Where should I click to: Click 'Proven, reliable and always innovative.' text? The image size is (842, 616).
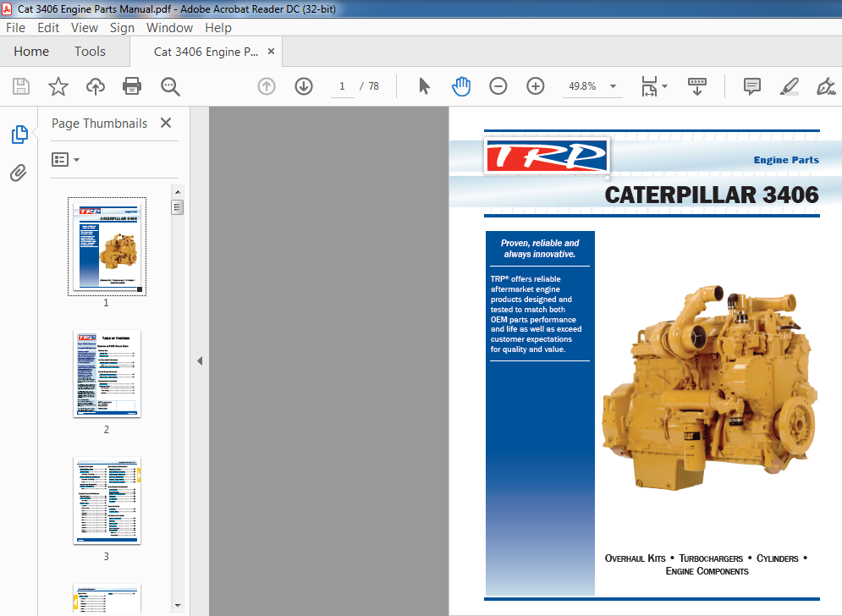[540, 249]
